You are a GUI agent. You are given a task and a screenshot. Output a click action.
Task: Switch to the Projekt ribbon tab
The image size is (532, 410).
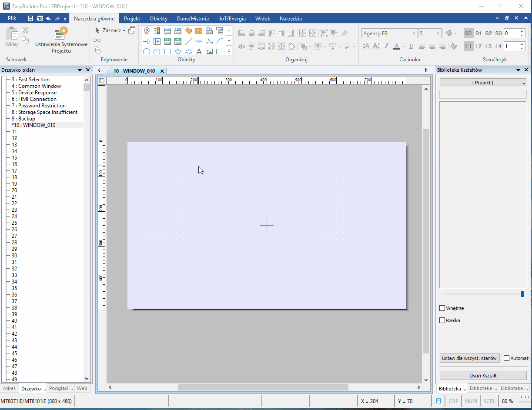pyautogui.click(x=132, y=19)
